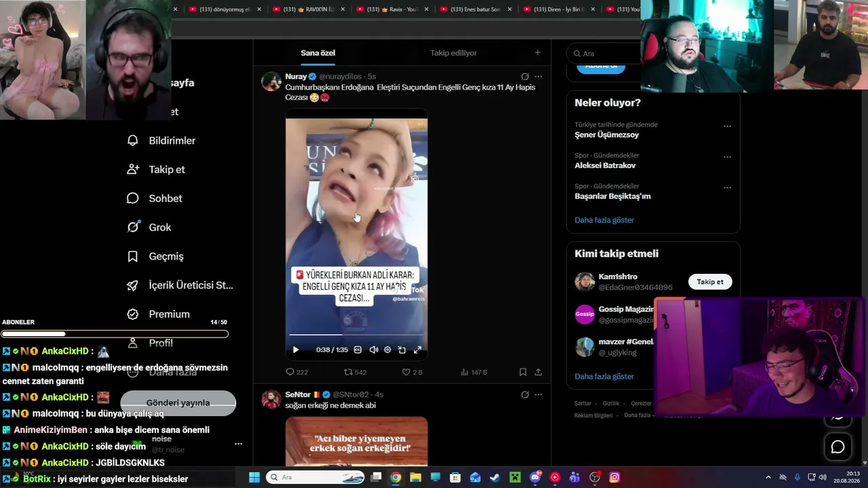The width and height of the screenshot is (868, 488).
Task: View analytics icon on Nuray's post
Action: pos(465,372)
